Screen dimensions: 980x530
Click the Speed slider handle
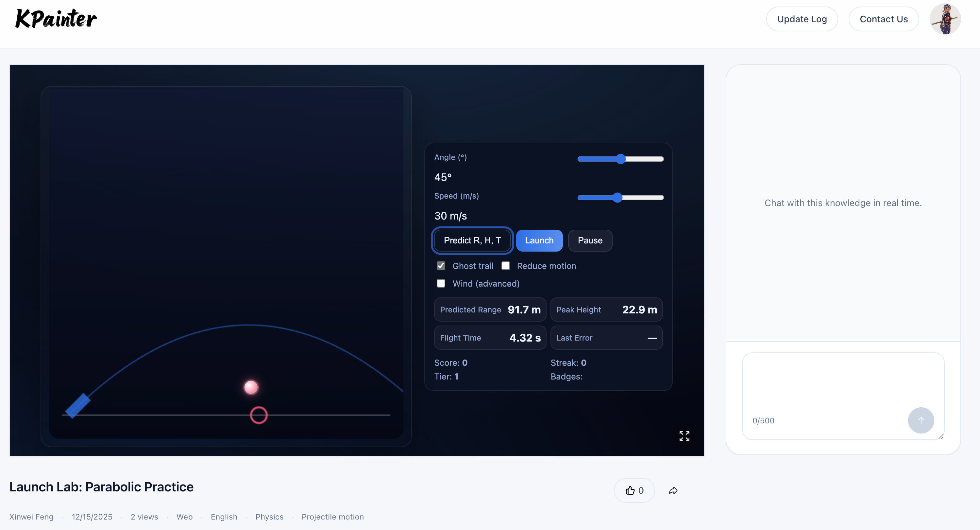(617, 197)
